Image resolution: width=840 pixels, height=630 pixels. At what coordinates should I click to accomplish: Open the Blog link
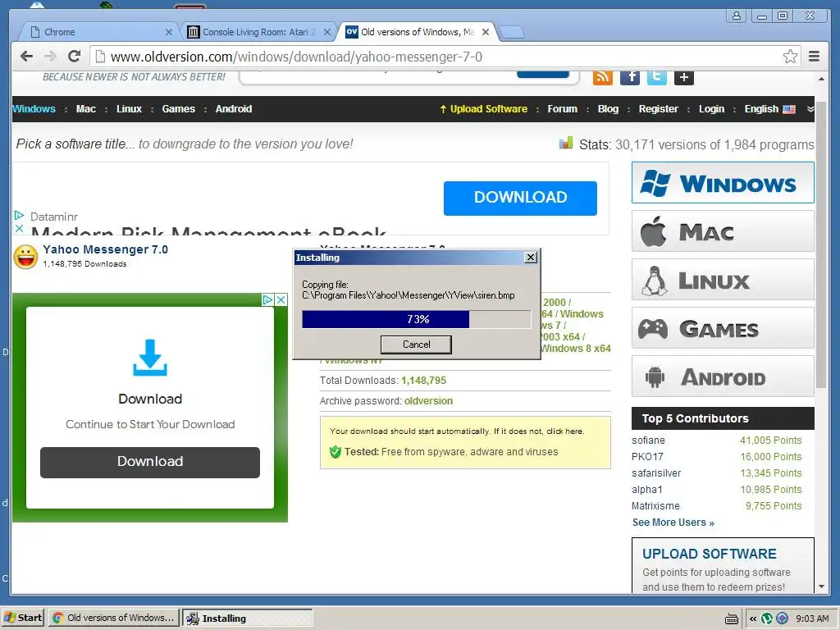coord(608,109)
